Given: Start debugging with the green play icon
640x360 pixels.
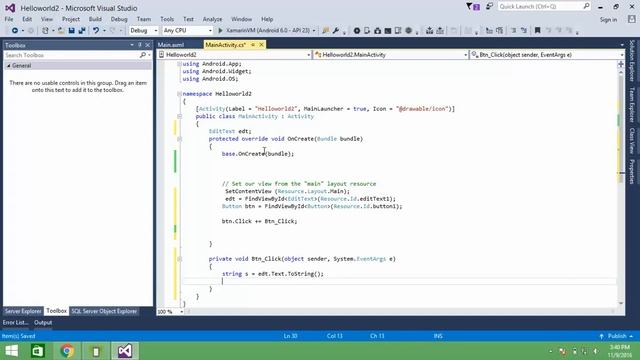Looking at the screenshot, I should pos(220,31).
